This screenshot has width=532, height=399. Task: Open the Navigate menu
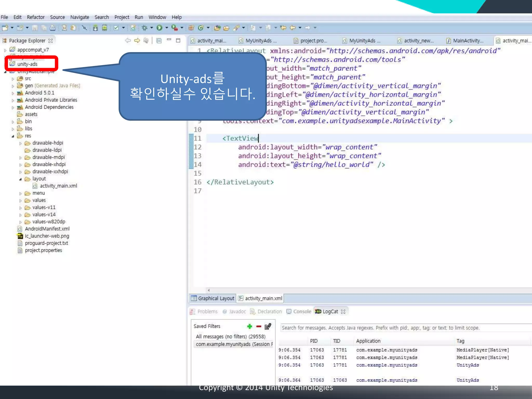pyautogui.click(x=79, y=17)
